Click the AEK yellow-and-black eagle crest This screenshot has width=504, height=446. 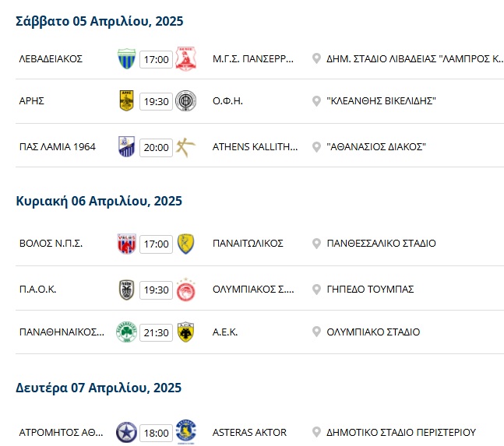[x=185, y=332]
